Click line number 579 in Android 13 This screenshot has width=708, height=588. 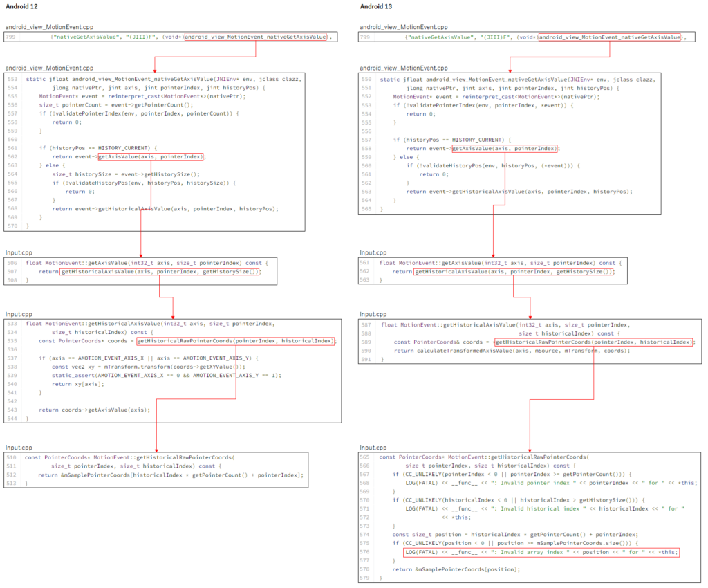coord(365,578)
